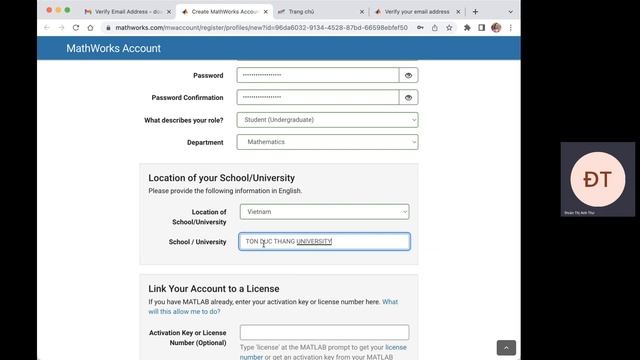
Task: Open the Department dropdown showing Mathematics
Action: tap(327, 142)
